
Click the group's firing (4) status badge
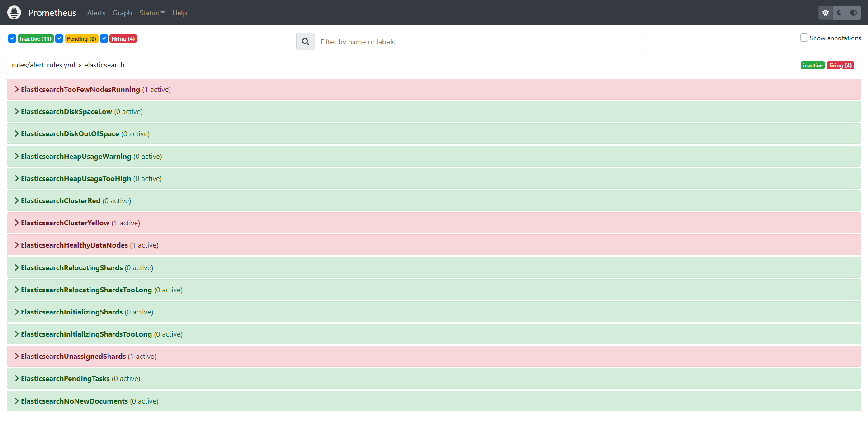click(840, 66)
